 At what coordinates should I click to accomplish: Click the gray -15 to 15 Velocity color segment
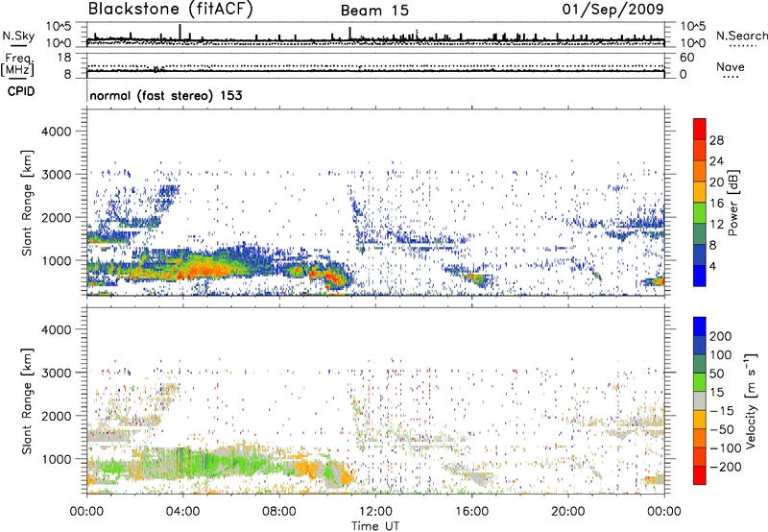pyautogui.click(x=700, y=400)
